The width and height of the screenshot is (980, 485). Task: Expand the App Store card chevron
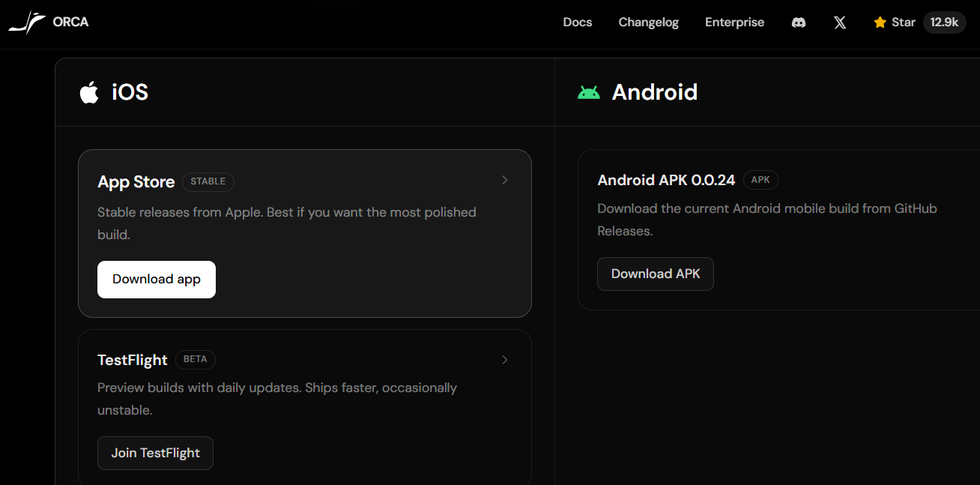[x=505, y=180]
